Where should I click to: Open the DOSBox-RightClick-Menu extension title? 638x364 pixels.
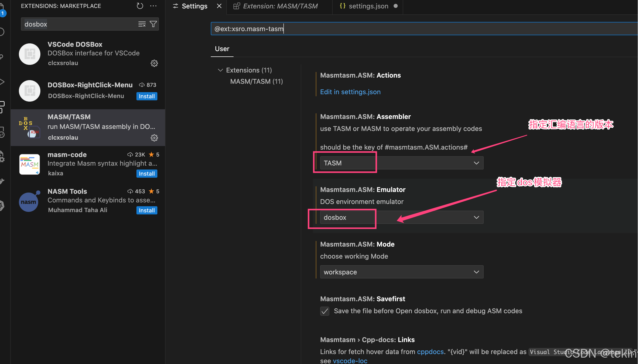click(90, 85)
